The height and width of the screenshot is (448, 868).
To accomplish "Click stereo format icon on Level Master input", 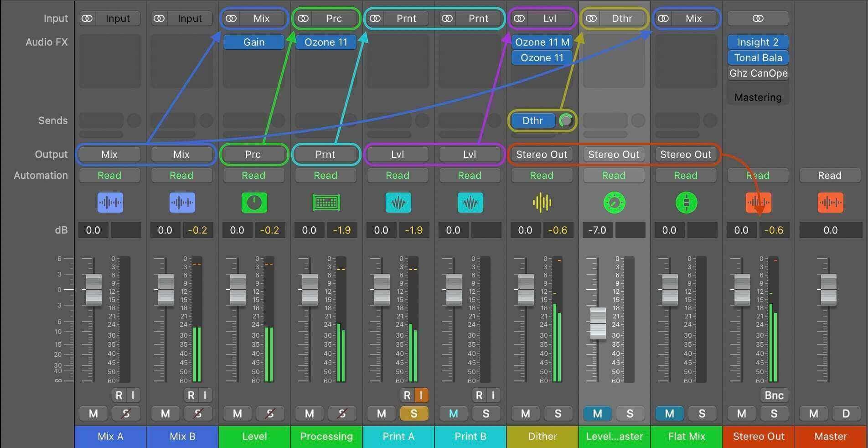I will point(591,19).
